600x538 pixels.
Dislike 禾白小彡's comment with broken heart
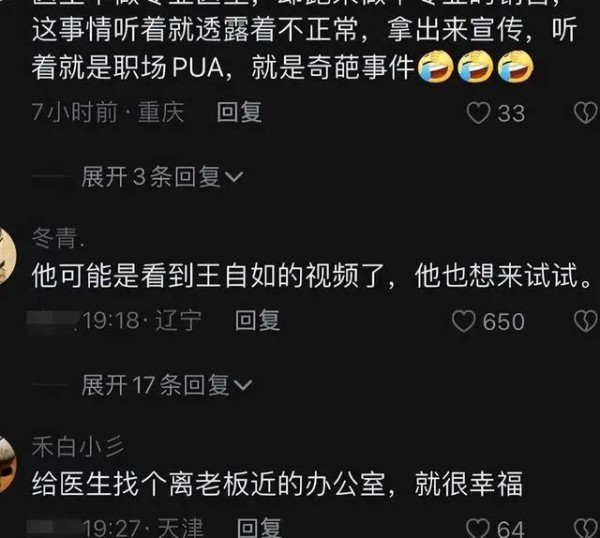(587, 529)
